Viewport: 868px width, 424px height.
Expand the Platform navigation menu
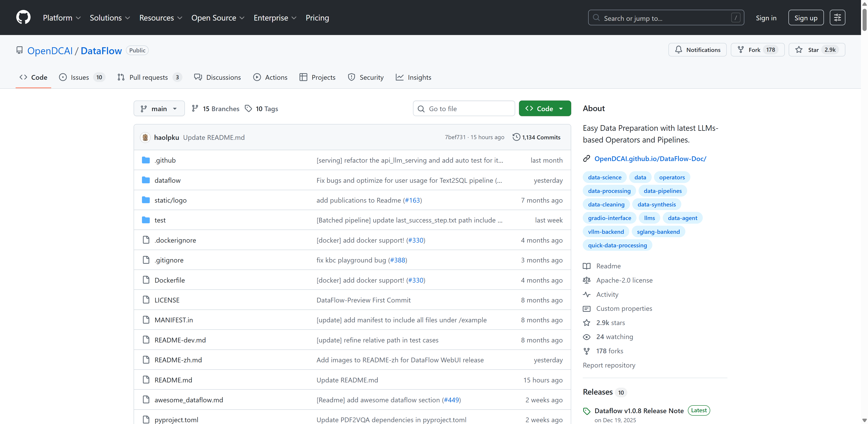coord(62,18)
